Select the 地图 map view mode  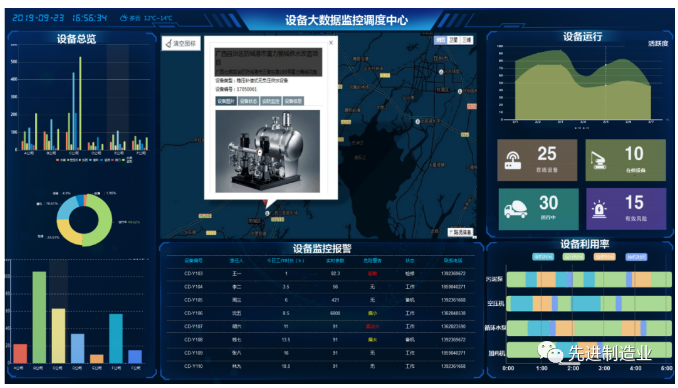[440, 40]
